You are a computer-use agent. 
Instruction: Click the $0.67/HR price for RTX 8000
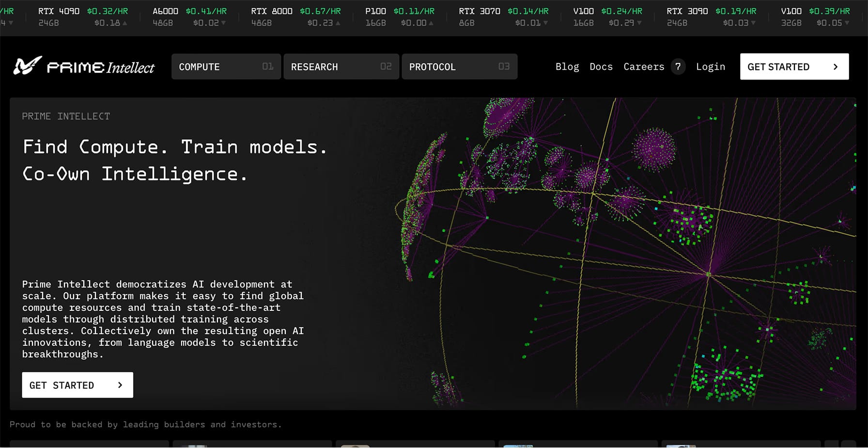(x=320, y=11)
